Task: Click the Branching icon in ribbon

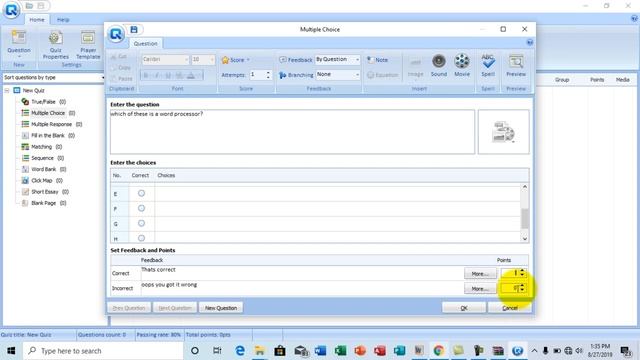Action: (x=282, y=75)
